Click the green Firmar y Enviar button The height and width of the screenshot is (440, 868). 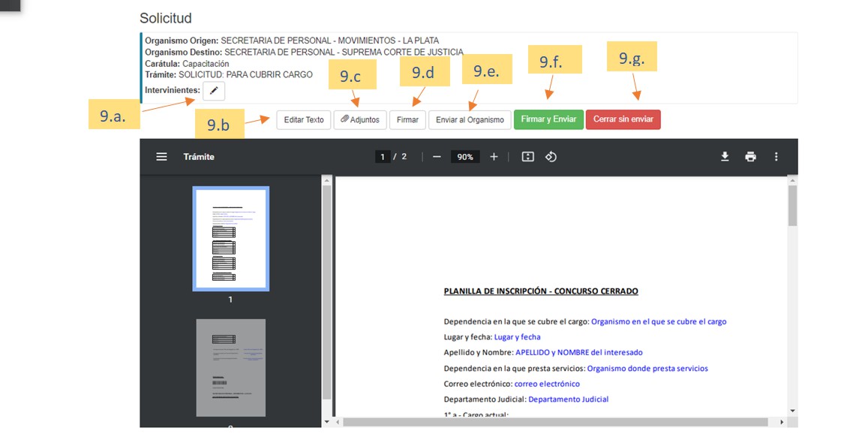click(548, 119)
